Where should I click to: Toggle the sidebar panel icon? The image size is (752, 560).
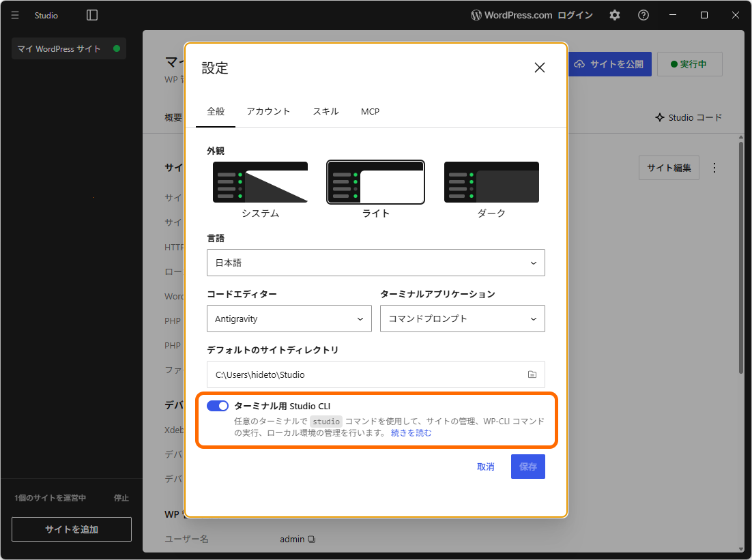click(x=92, y=15)
